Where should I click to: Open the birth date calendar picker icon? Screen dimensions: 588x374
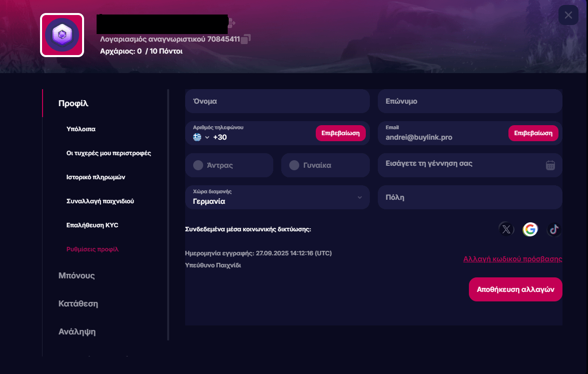[550, 165]
